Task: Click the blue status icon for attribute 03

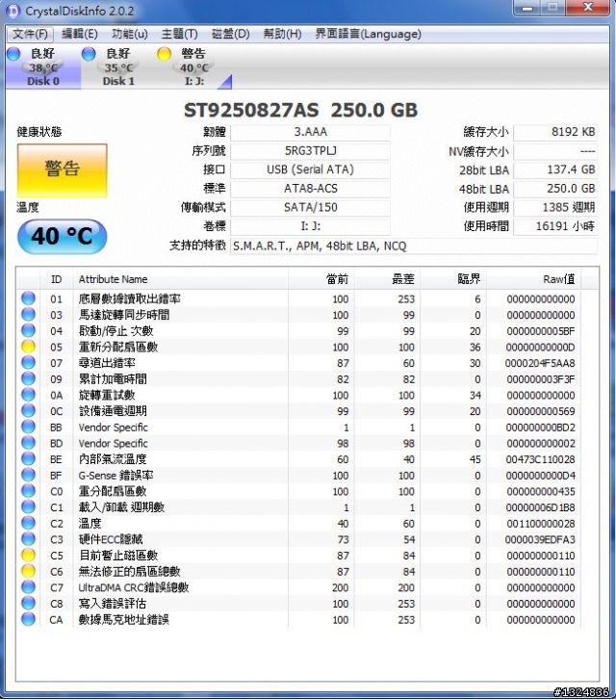Action: (28, 314)
